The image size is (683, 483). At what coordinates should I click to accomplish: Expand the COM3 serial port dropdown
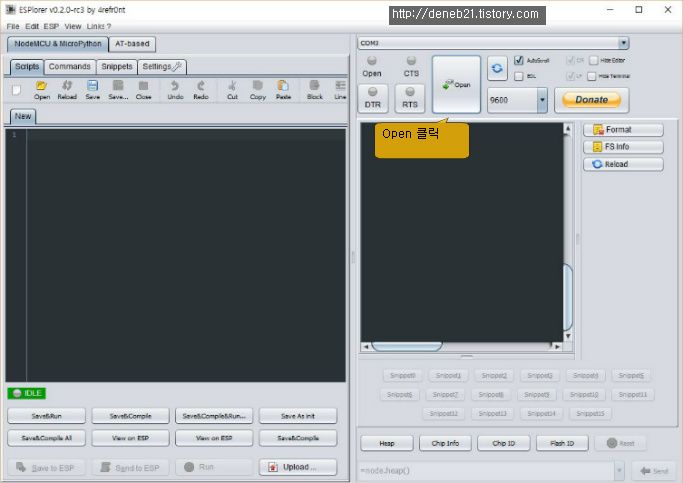pos(623,43)
